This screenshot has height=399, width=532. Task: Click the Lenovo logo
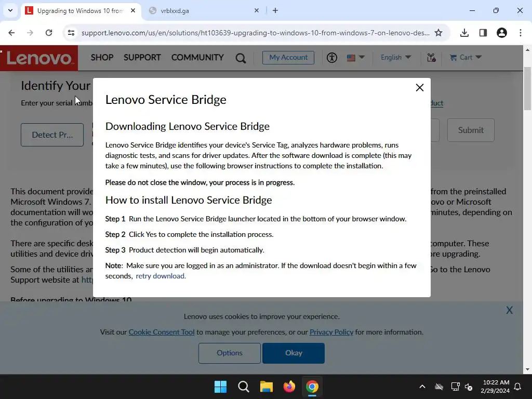click(39, 58)
